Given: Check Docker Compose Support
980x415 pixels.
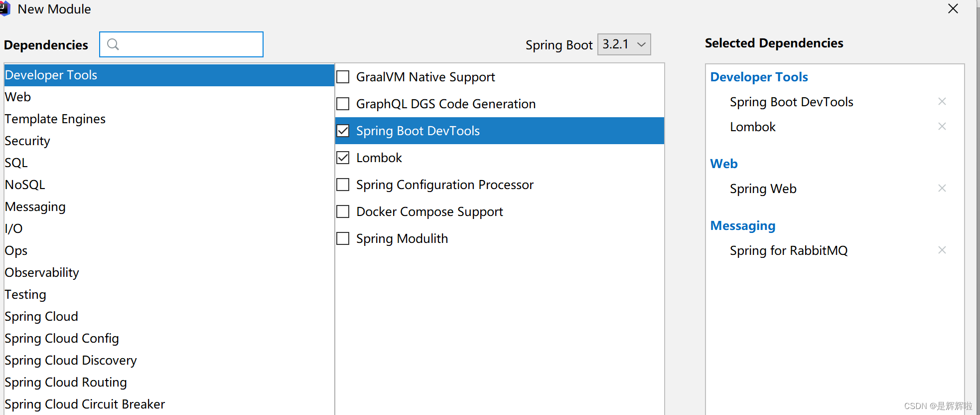Looking at the screenshot, I should 343,211.
